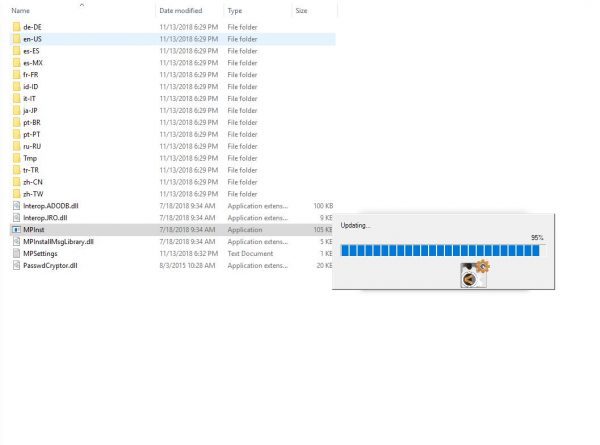Select the Interop.JRO.dll file icon
The width and height of the screenshot is (600, 445).
(16, 217)
